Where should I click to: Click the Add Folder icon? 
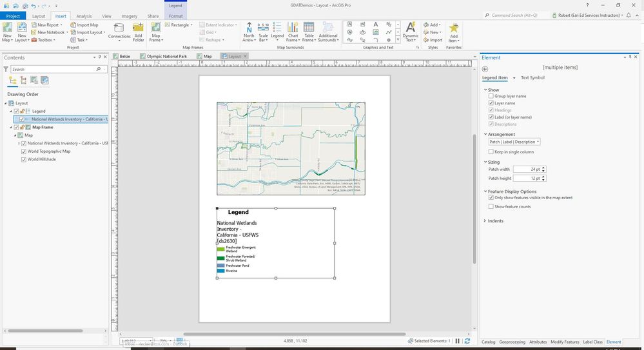(x=139, y=28)
